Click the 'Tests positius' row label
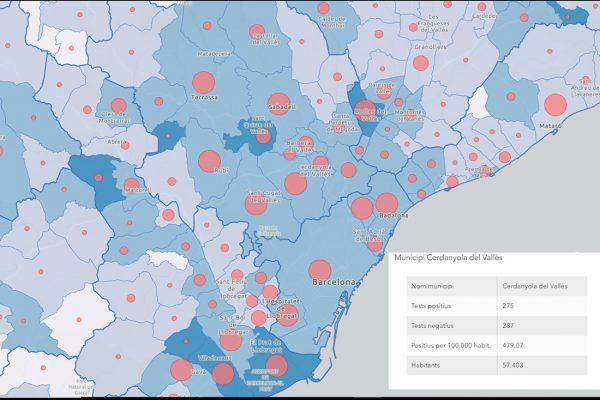This screenshot has width=600, height=400. [431, 306]
